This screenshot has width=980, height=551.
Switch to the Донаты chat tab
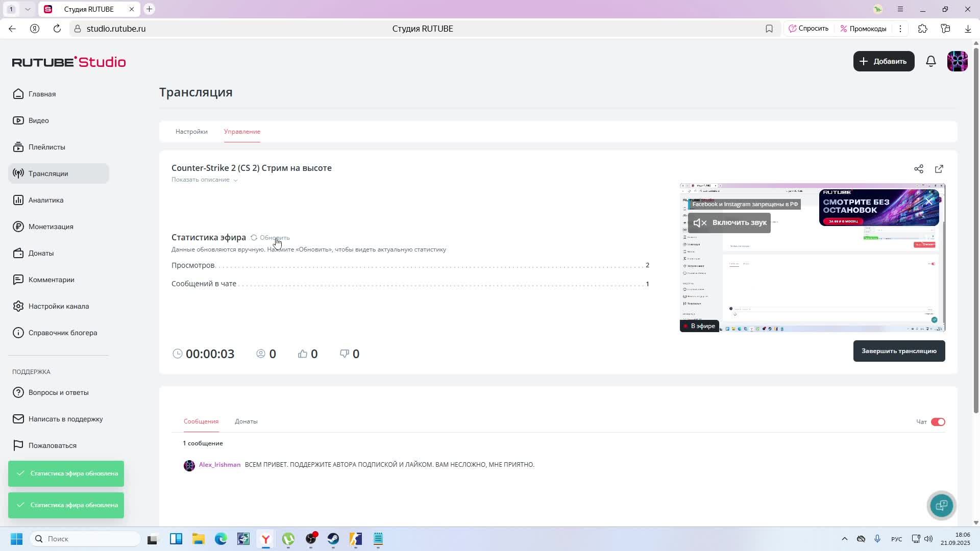[x=246, y=421]
